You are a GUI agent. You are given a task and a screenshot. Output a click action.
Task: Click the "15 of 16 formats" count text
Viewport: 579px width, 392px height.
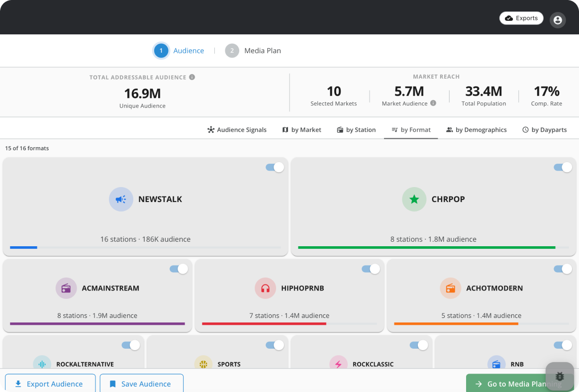point(27,148)
